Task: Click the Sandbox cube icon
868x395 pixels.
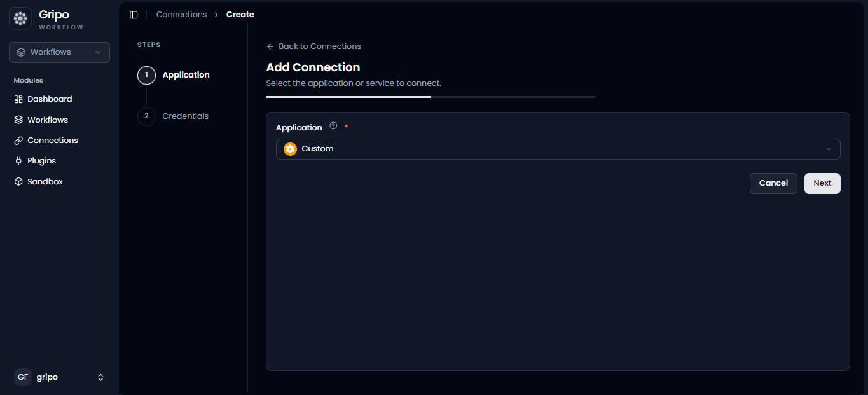Action: pyautogui.click(x=18, y=182)
